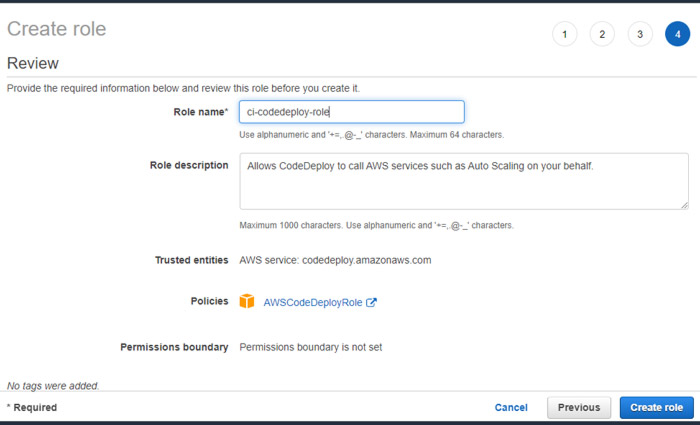The width and height of the screenshot is (700, 425).
Task: Click the 'Provide the required information below' instruction text
Action: [183, 88]
